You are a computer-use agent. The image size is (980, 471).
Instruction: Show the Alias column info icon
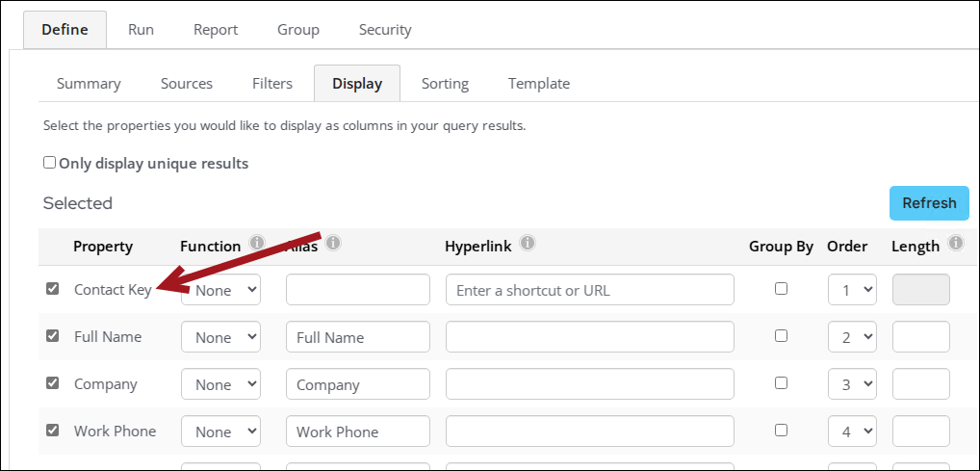333,242
